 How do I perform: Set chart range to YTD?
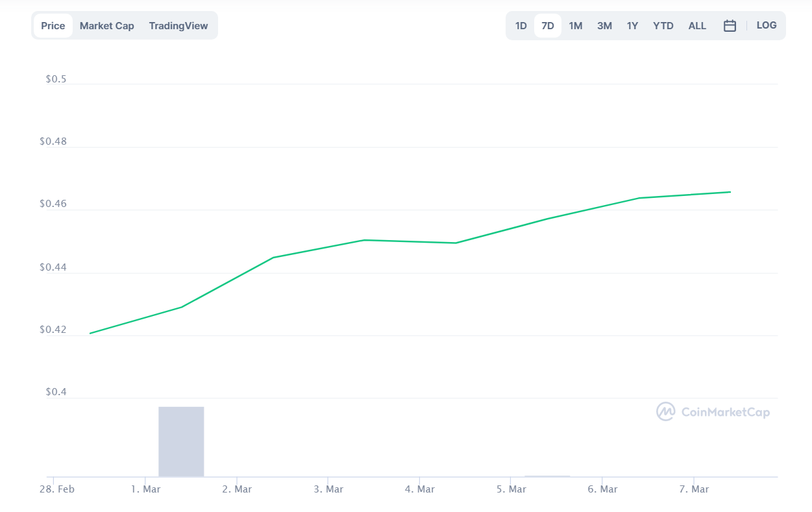(x=663, y=26)
